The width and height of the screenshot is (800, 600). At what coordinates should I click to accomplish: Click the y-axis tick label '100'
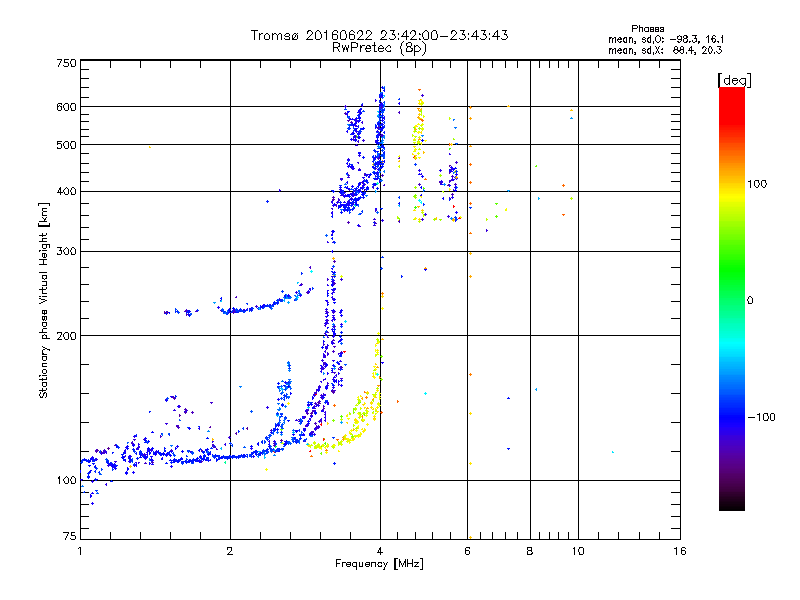[66, 480]
